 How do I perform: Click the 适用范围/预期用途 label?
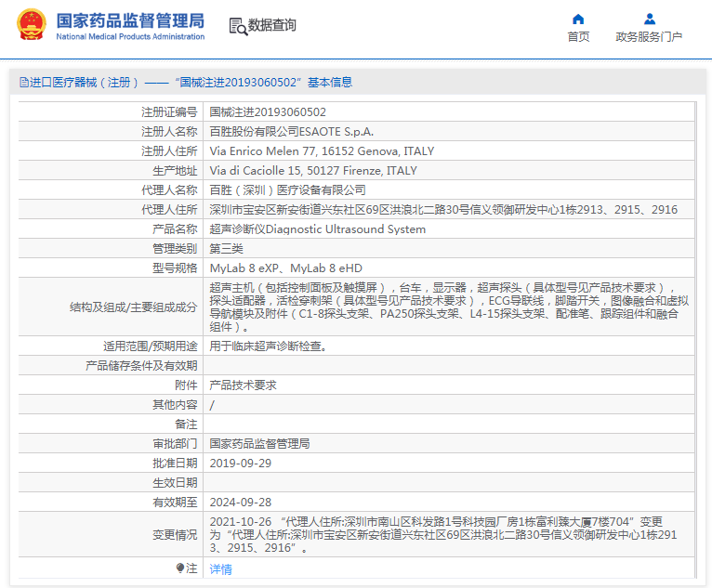[x=151, y=346]
